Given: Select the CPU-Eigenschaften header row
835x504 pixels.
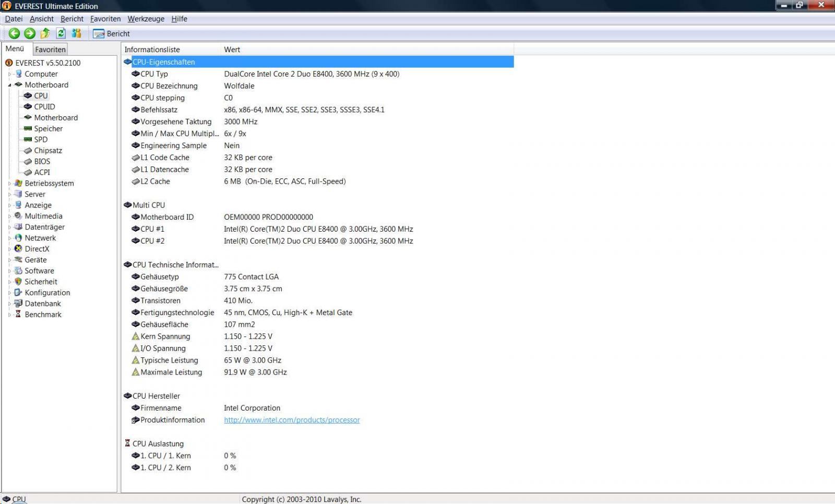Looking at the screenshot, I should coord(318,62).
